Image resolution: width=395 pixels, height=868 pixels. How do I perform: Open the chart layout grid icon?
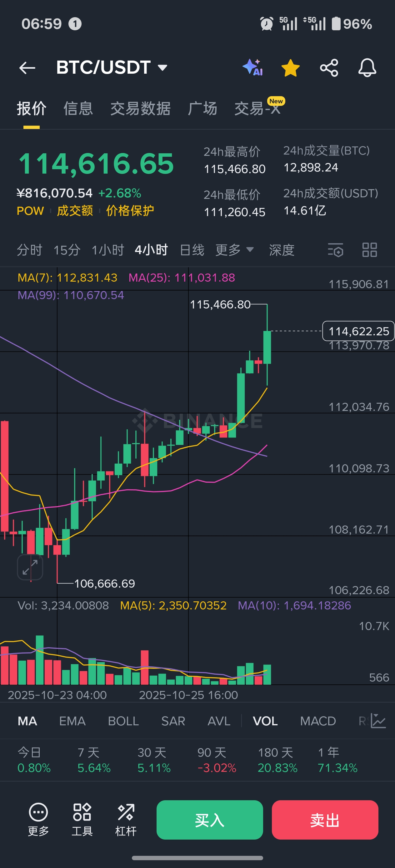click(369, 250)
